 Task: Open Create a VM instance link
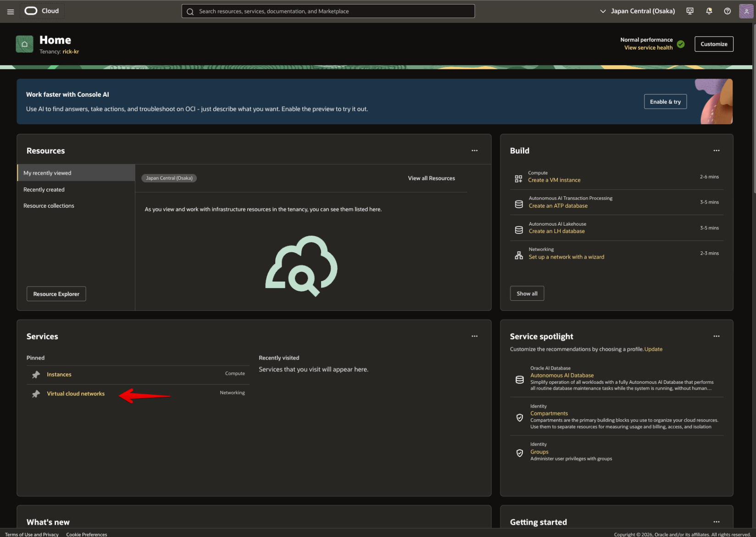(x=554, y=180)
